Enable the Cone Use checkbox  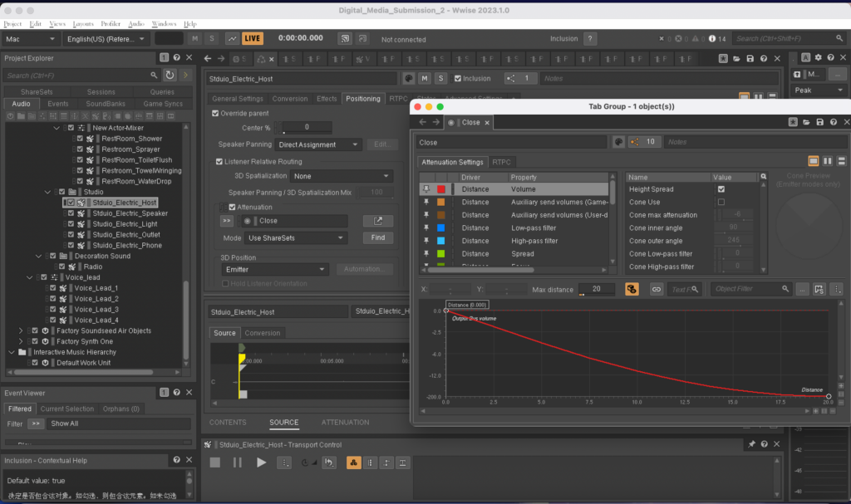point(721,202)
